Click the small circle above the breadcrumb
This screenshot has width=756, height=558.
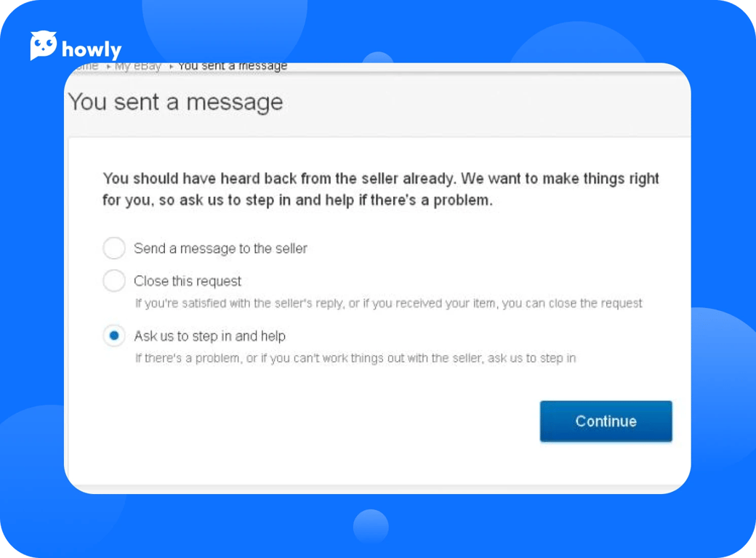[378, 58]
